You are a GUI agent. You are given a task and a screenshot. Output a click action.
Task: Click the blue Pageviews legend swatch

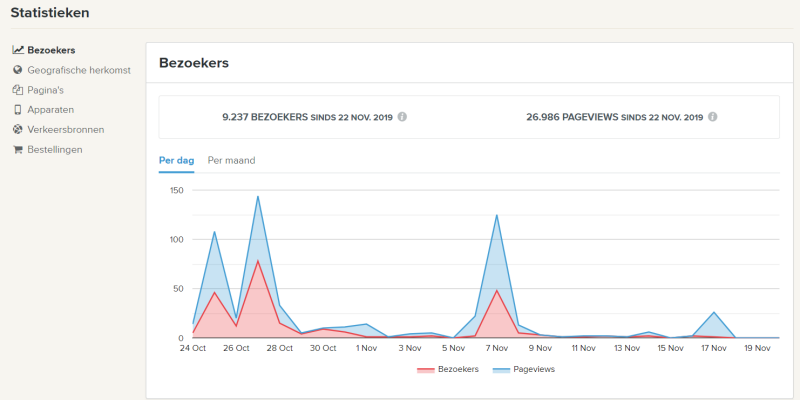502,370
